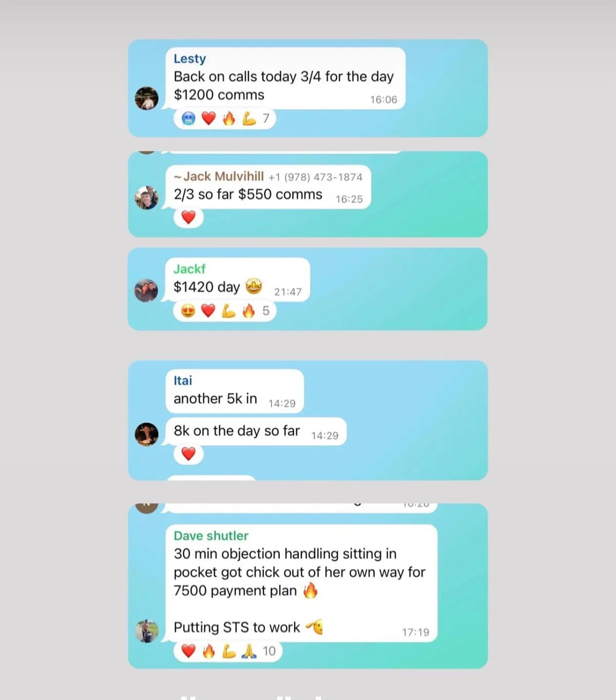Tap the heart reaction on Dave shutler's message
The image size is (616, 700).
tap(188, 651)
